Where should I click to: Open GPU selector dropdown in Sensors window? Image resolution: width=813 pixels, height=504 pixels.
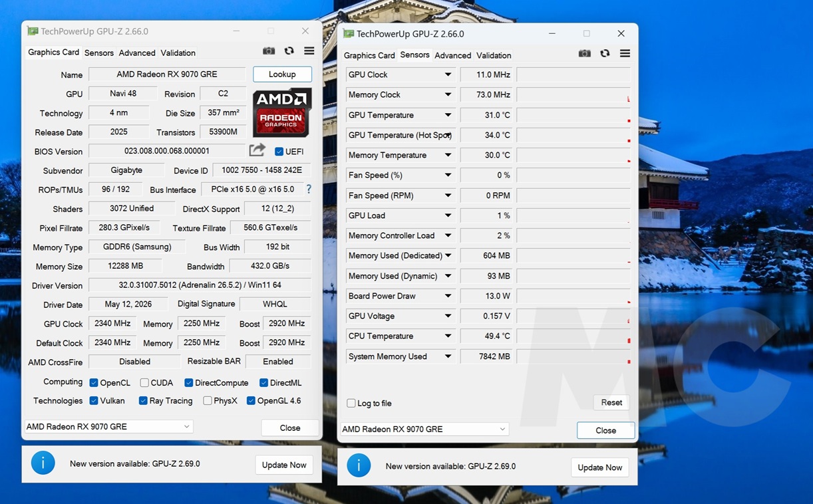424,429
